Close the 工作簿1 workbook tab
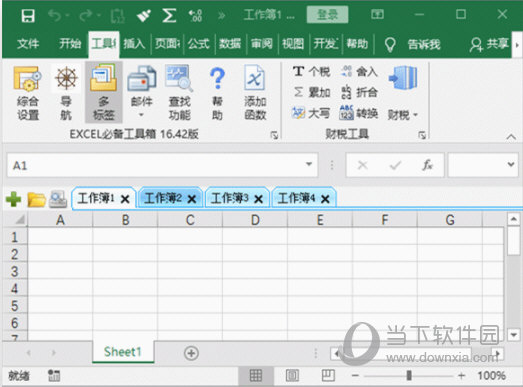The image size is (523, 387). (125, 199)
